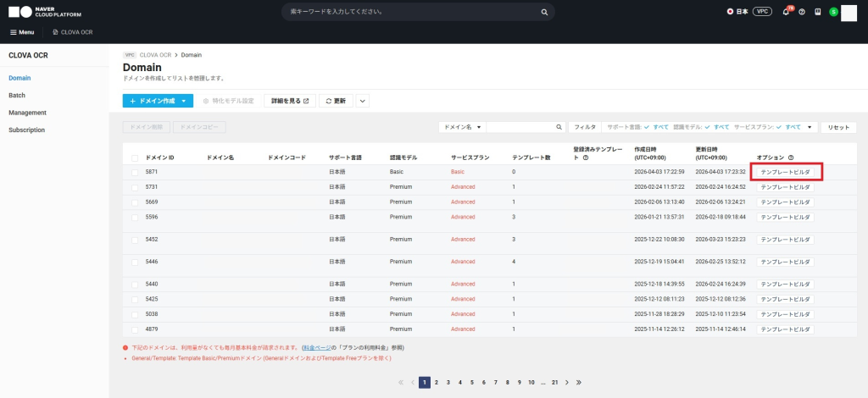Open the Subscription menu item
The image size is (868, 398).
tap(26, 130)
